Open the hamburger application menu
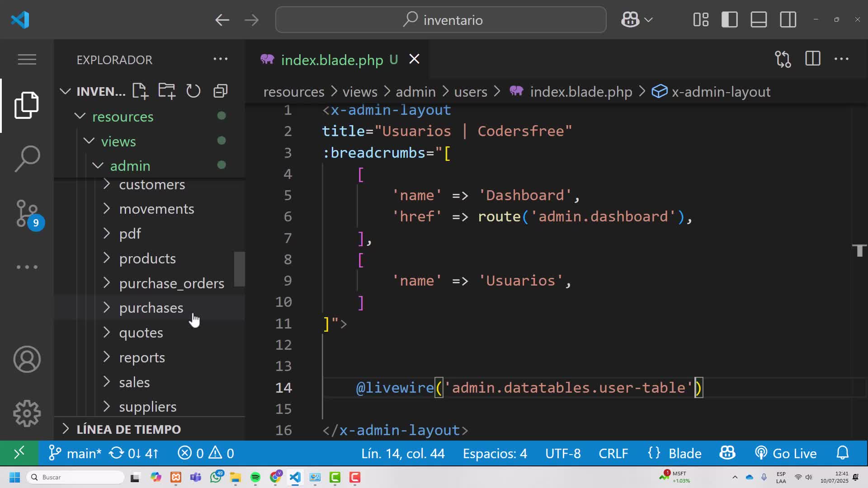 [x=27, y=60]
